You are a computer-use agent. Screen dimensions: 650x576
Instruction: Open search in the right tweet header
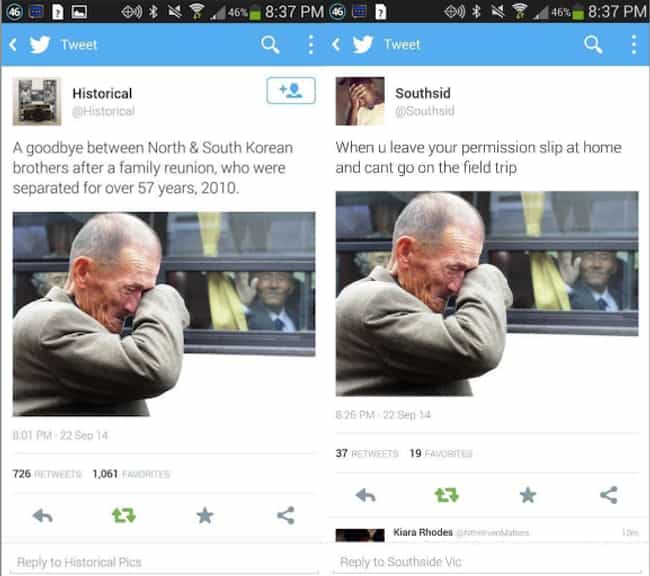pos(593,44)
